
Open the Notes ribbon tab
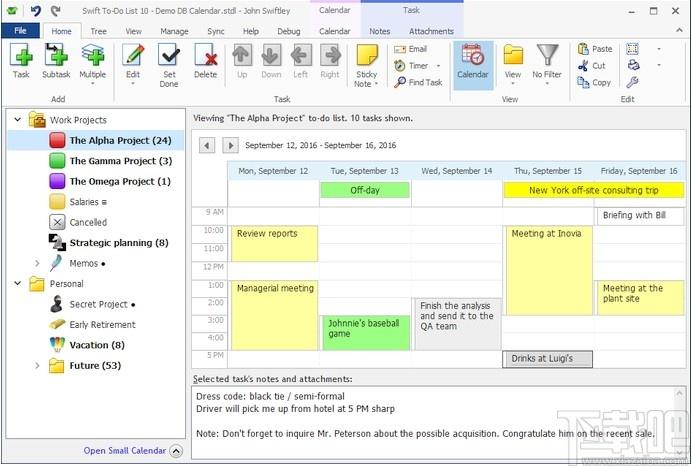click(380, 31)
